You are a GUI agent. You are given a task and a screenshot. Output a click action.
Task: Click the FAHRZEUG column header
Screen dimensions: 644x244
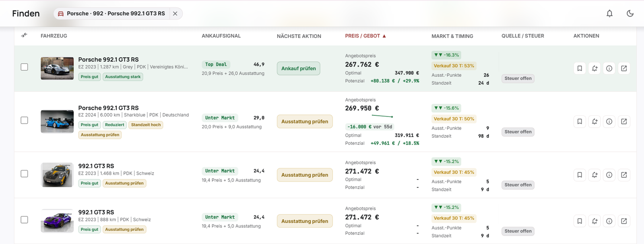(54, 36)
